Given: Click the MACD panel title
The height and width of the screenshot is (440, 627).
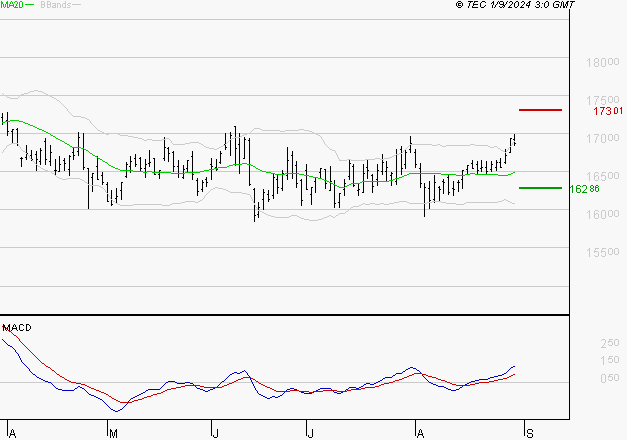Looking at the screenshot, I should pos(17,328).
